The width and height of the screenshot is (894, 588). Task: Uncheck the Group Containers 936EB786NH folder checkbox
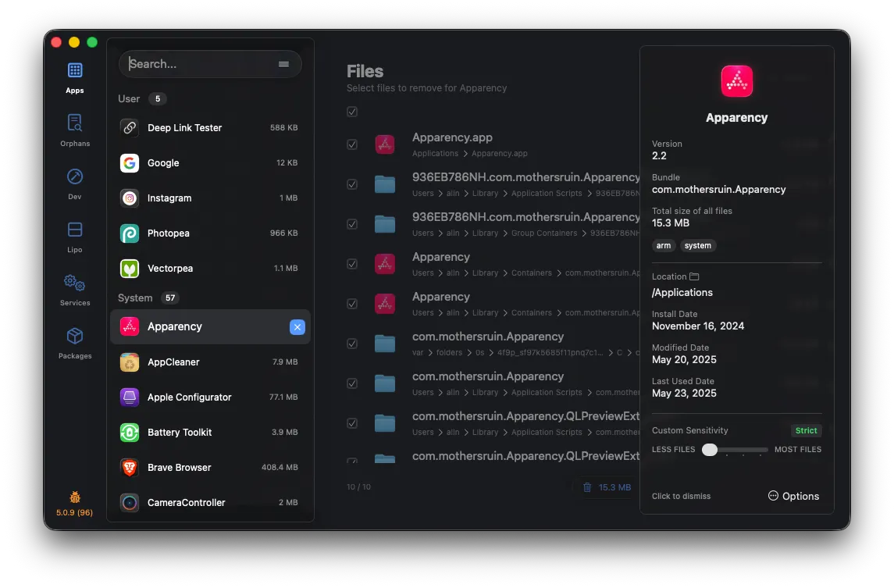pos(352,224)
